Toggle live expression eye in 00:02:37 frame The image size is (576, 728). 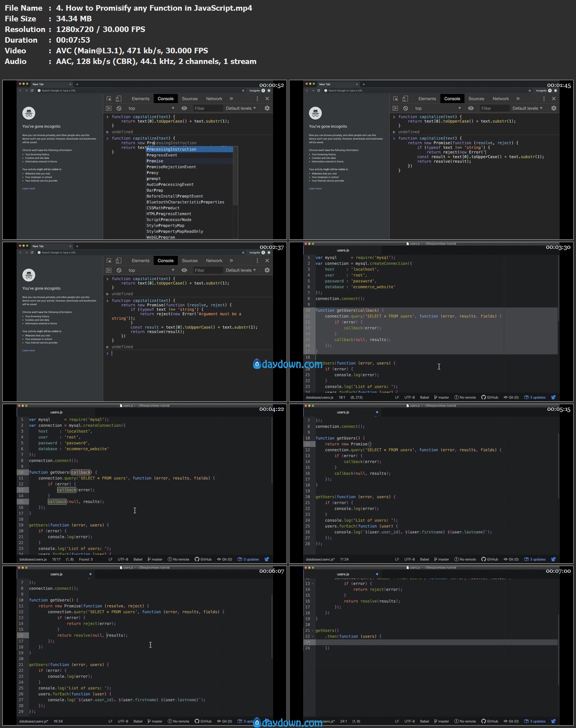click(x=184, y=270)
